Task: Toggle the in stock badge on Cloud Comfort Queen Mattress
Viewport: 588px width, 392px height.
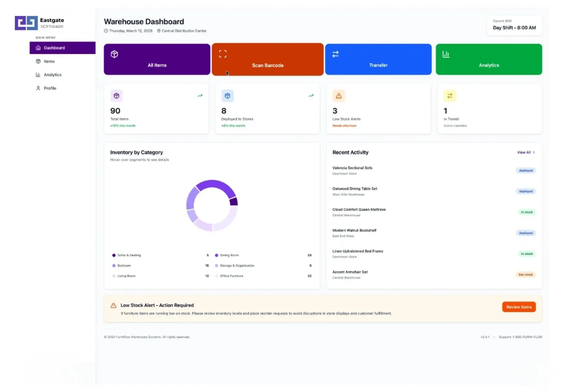Action: [527, 212]
